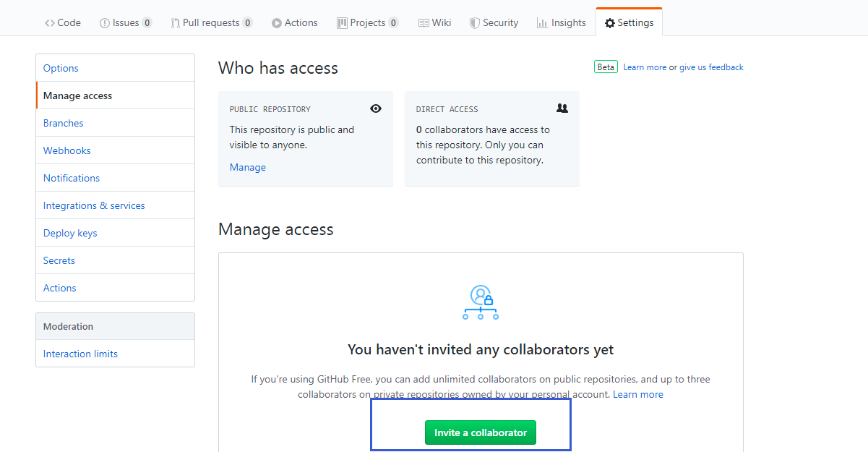This screenshot has width=868, height=452.
Task: Click the Pull requests count badge
Action: [x=247, y=23]
